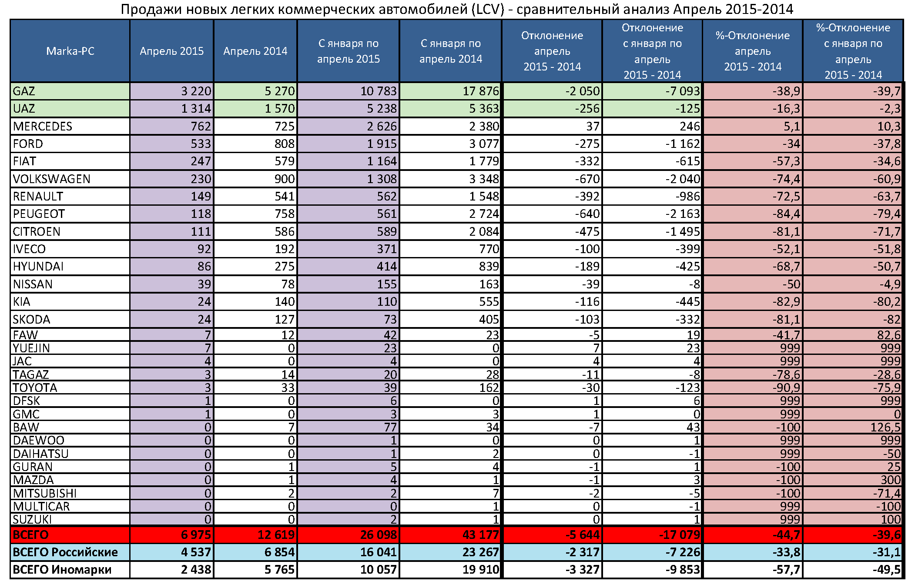Select total deviation value -17 079
915x588 pixels.
pos(679,535)
